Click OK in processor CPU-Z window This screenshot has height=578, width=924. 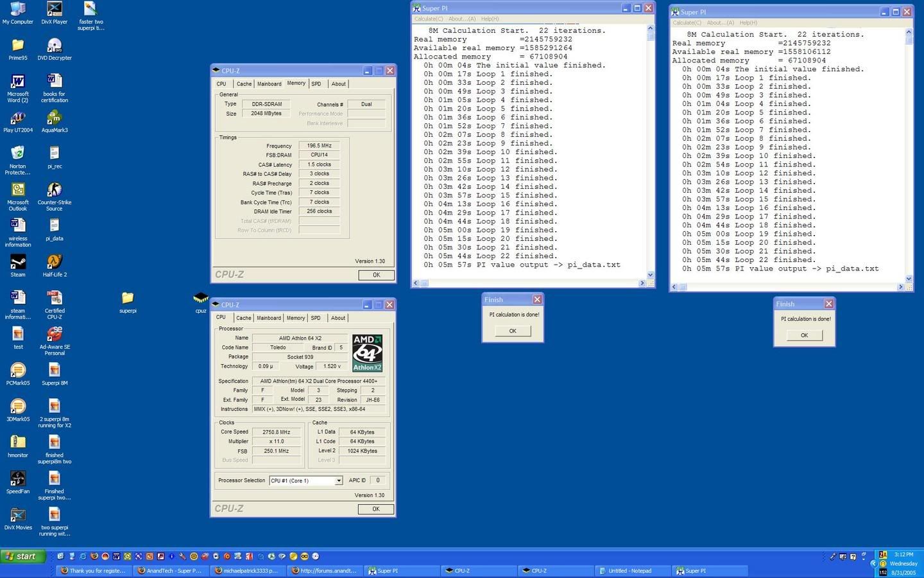[x=376, y=509]
